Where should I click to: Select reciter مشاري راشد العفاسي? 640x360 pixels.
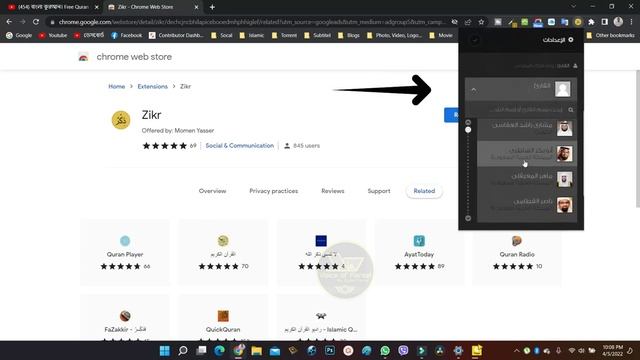[527, 129]
